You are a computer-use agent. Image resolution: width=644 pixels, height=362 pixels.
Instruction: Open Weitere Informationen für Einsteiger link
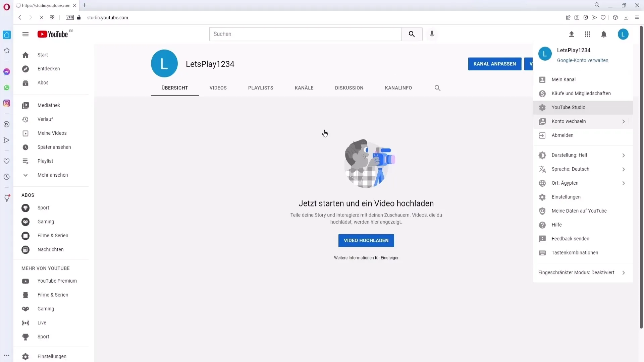pos(366,258)
